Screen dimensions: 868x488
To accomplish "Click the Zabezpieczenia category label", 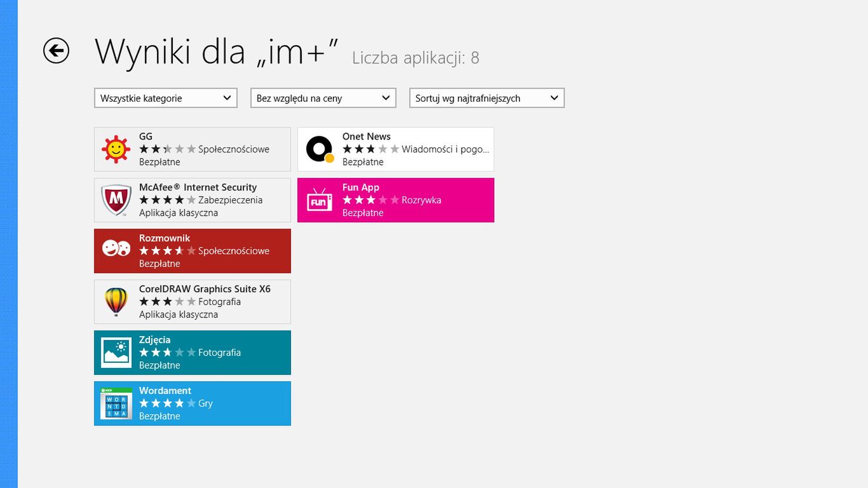I will (230, 200).
